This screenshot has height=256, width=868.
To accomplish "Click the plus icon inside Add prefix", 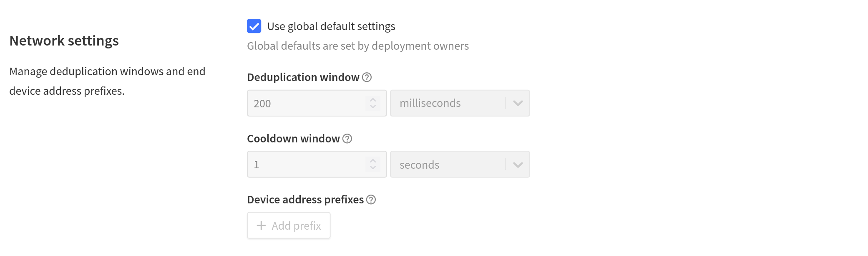I will (261, 225).
